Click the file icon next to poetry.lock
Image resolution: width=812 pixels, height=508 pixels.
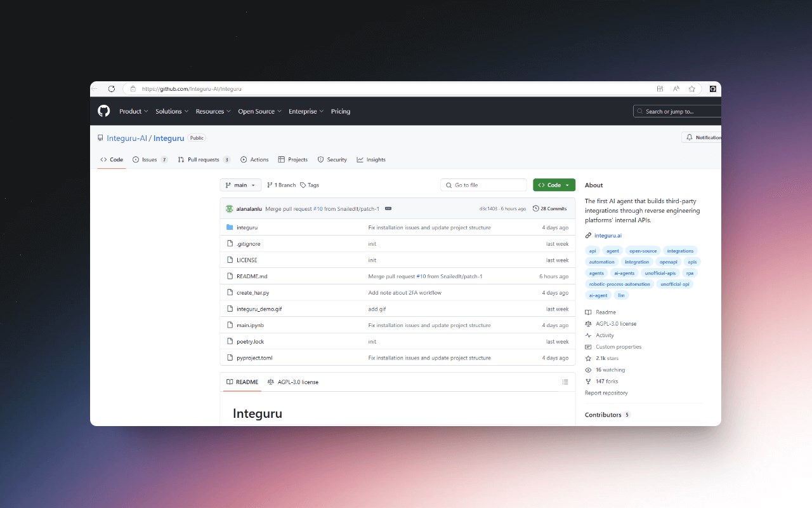[230, 342]
